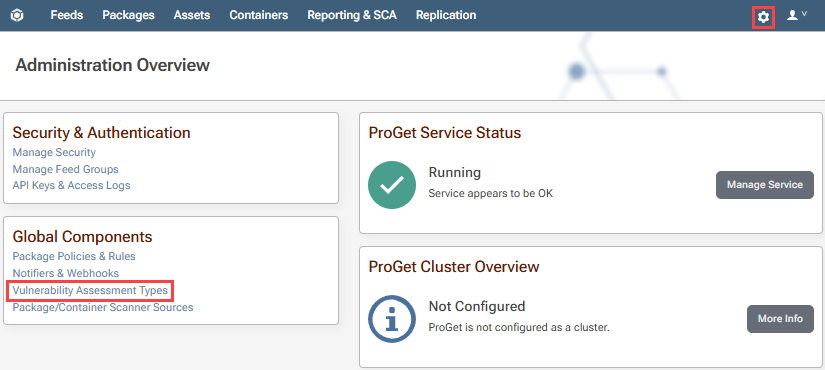Open API Keys & Access Logs
Screen dimensions: 825x370
(72, 185)
